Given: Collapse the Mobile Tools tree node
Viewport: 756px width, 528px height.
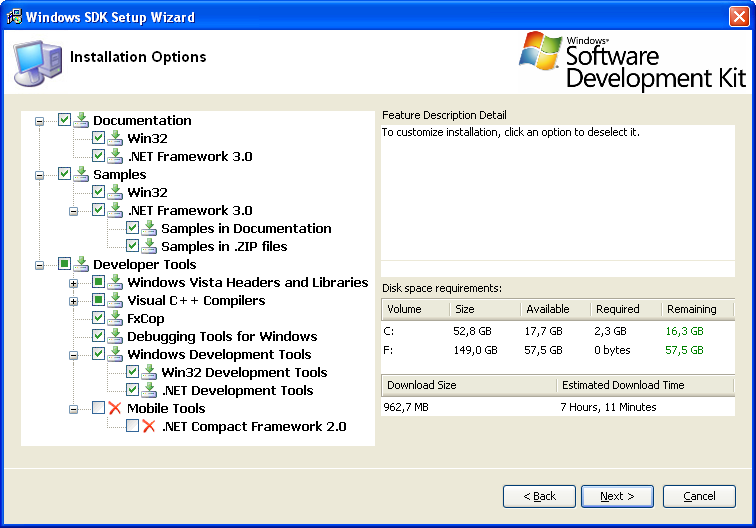Looking at the screenshot, I should pos(73,409).
